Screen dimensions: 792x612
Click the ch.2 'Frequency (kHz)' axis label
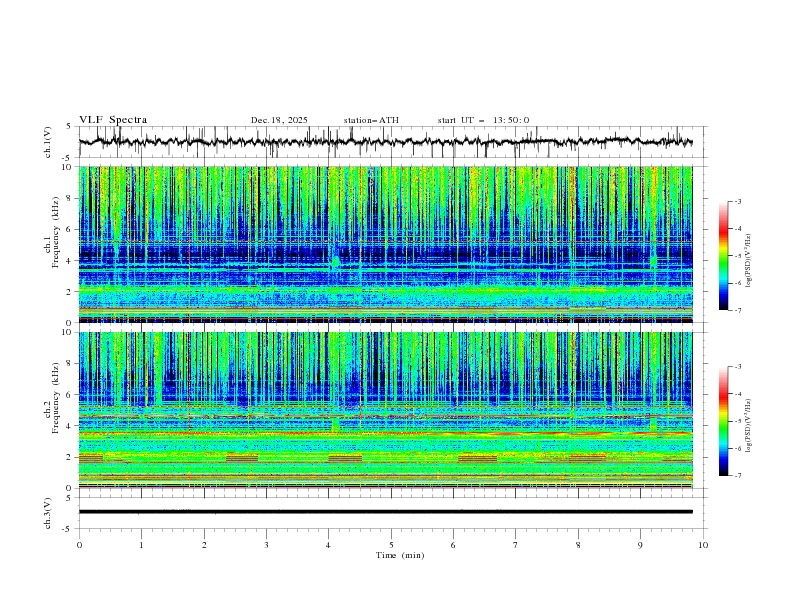[56, 398]
